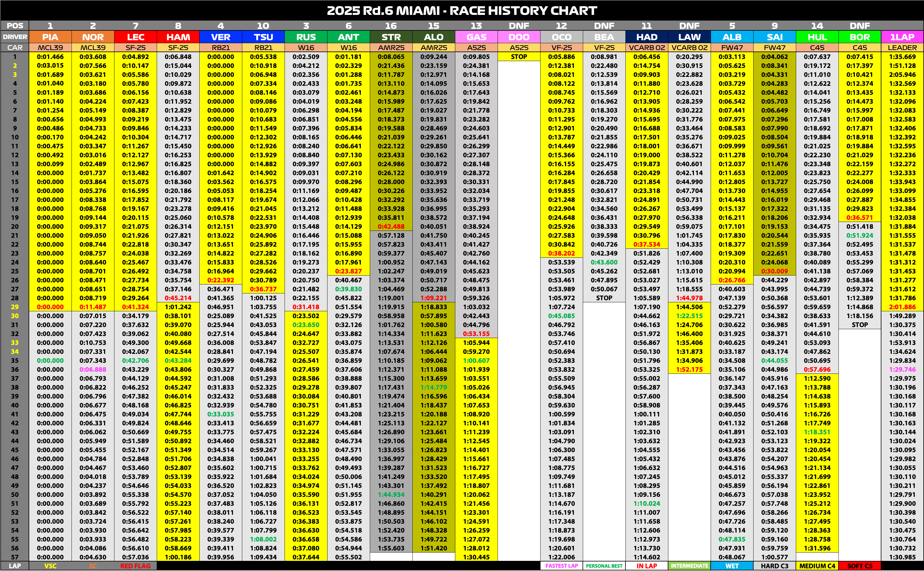Select LAW value 1:52.175
Viewport: 924px width, 571px height.
tap(689, 369)
